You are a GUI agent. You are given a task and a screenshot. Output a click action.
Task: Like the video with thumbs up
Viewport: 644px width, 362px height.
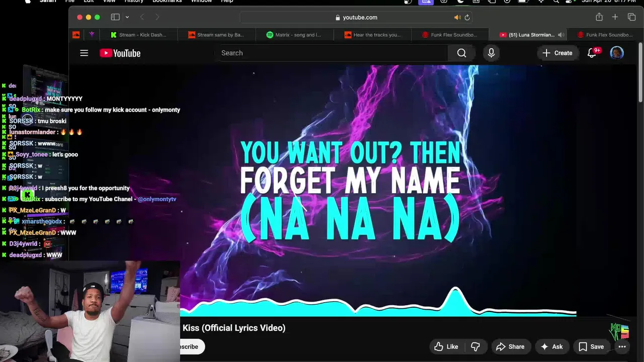point(446,346)
